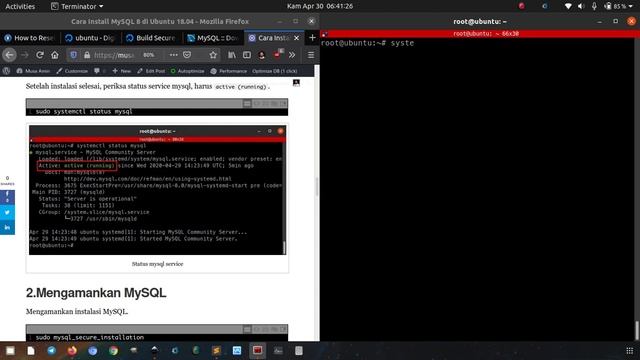
Task: Launch Telegram from dock
Action: tap(51, 351)
